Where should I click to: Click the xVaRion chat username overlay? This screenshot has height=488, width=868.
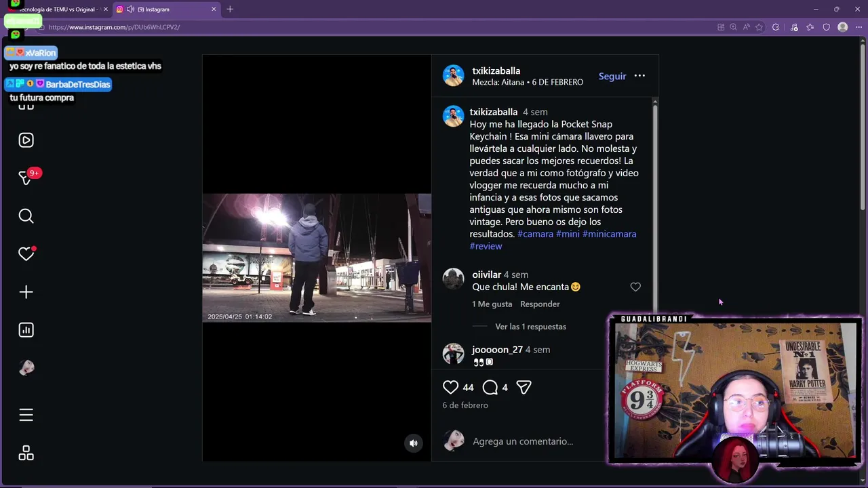tap(40, 53)
